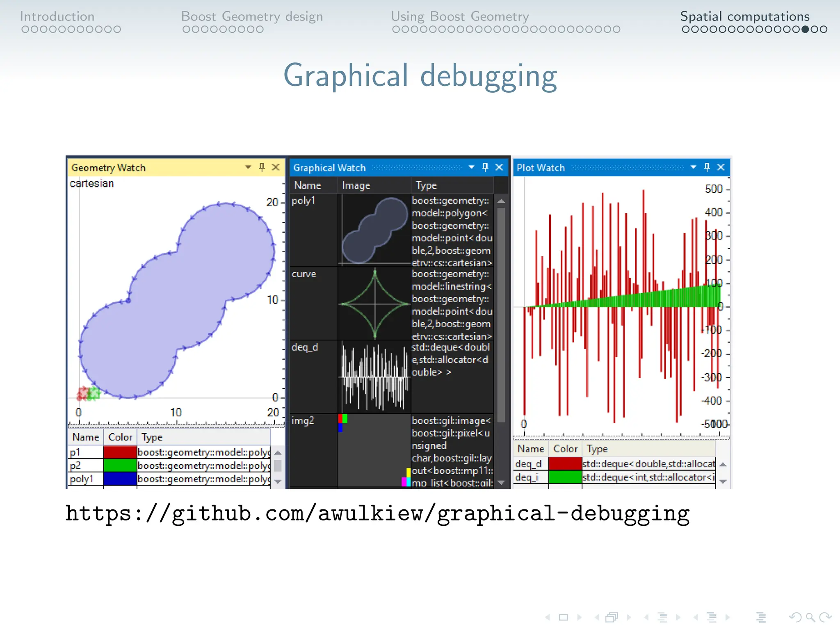Screen dimensions: 840x630
Task: Open the github graphical-debugging URL
Action: 377,514
